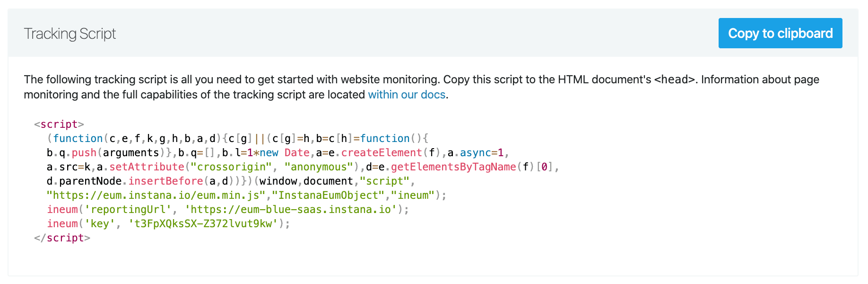Click the Tracking Script heading

click(69, 34)
